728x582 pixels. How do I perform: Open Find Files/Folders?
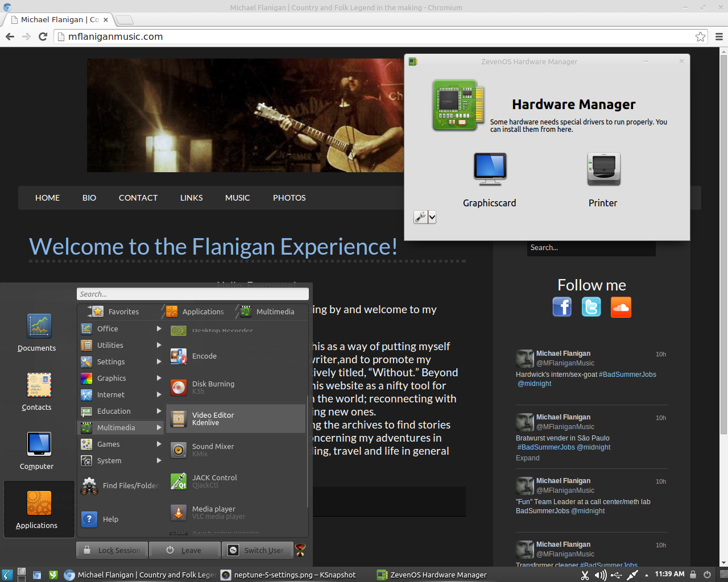pyautogui.click(x=121, y=485)
